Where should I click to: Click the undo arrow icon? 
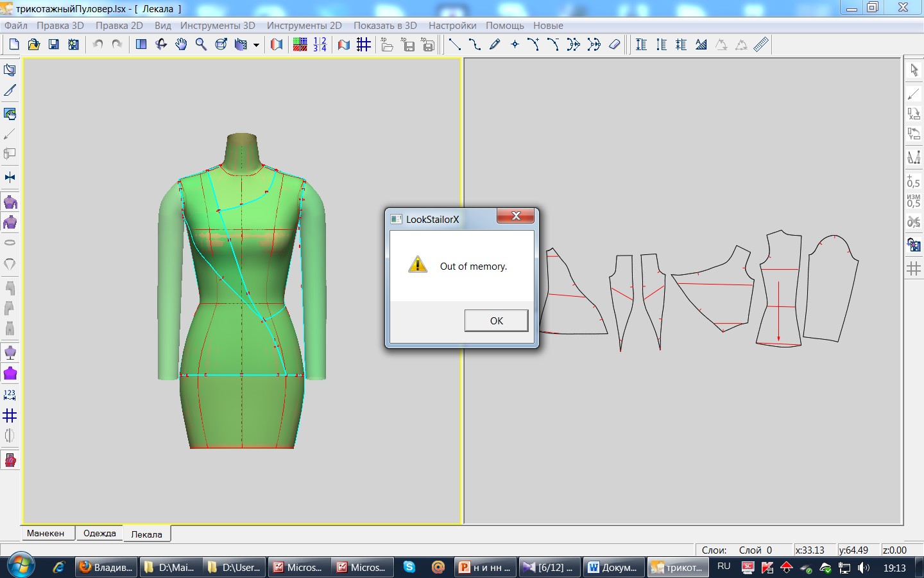[98, 44]
